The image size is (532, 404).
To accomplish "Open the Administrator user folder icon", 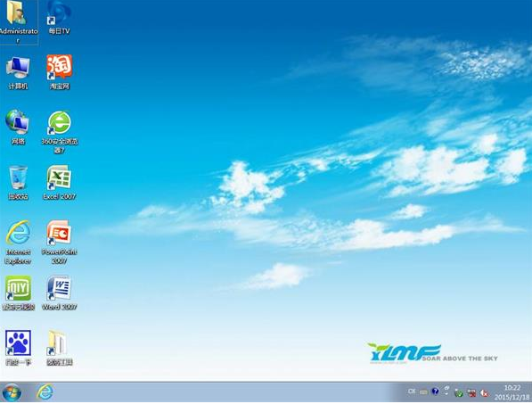I will [x=18, y=21].
